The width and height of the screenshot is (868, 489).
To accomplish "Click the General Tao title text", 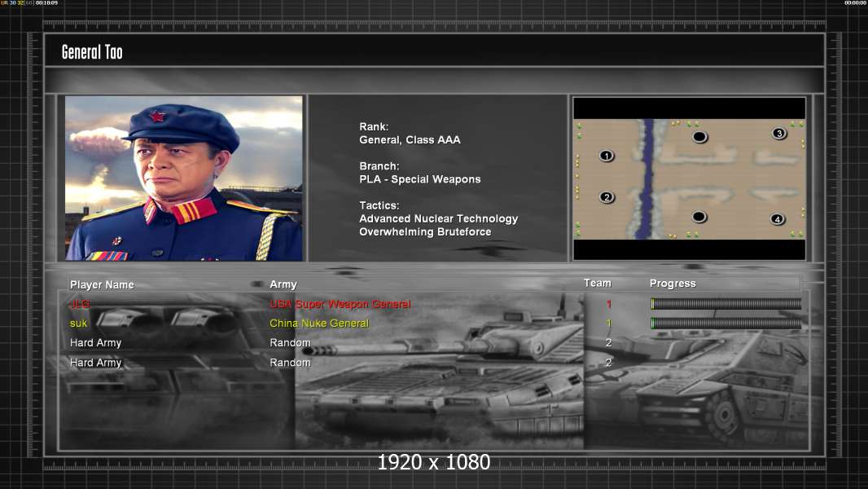I will click(92, 52).
